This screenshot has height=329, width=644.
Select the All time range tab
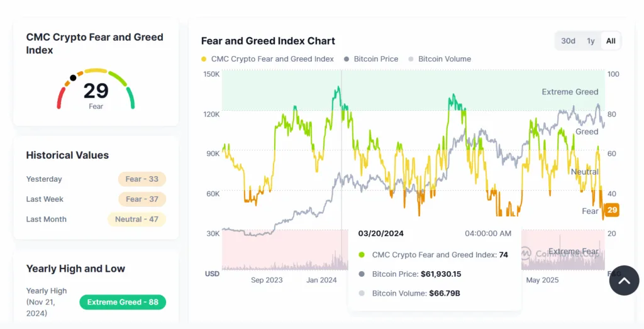[611, 41]
